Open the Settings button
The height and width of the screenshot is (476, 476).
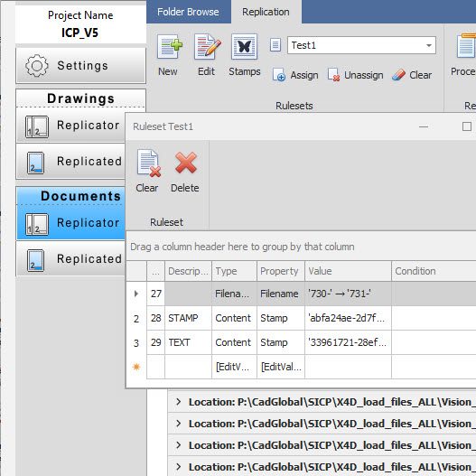80,66
